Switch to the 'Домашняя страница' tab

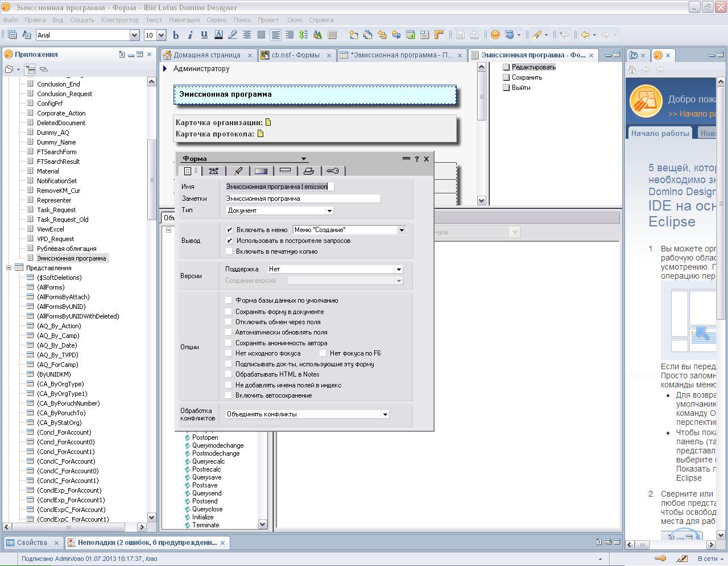[206, 55]
